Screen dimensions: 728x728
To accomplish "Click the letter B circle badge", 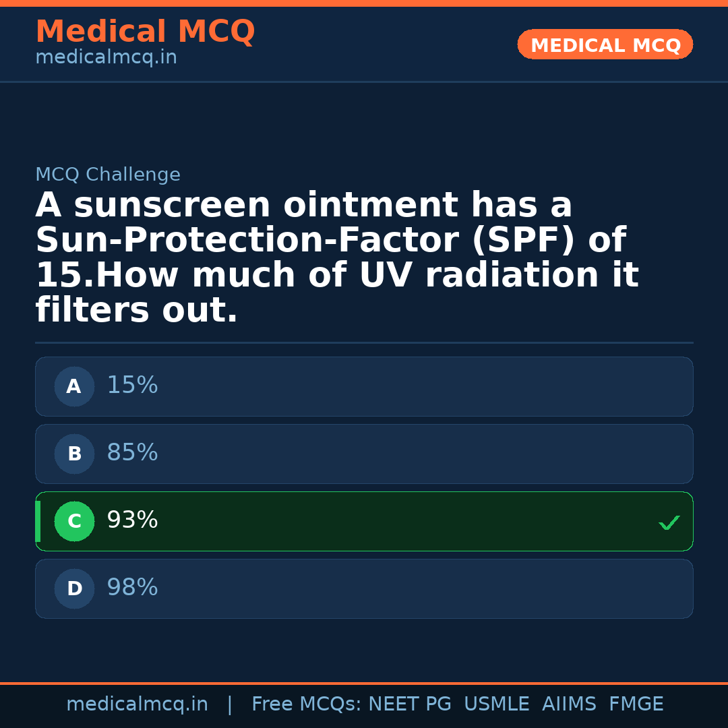I will click(74, 454).
